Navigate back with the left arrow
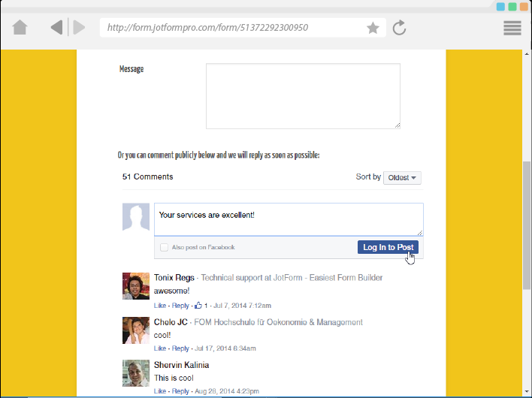Screen dimensions: 532x398 (56, 27)
